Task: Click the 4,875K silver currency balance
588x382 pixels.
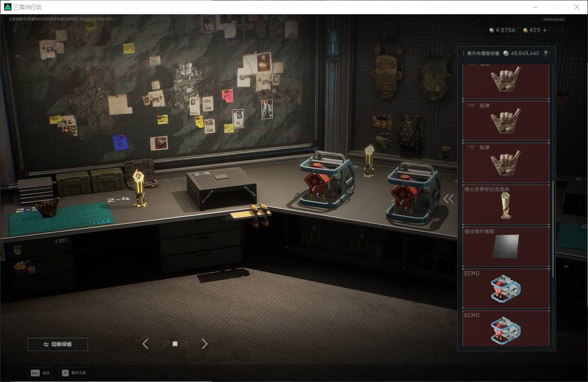Action: pyautogui.click(x=502, y=30)
